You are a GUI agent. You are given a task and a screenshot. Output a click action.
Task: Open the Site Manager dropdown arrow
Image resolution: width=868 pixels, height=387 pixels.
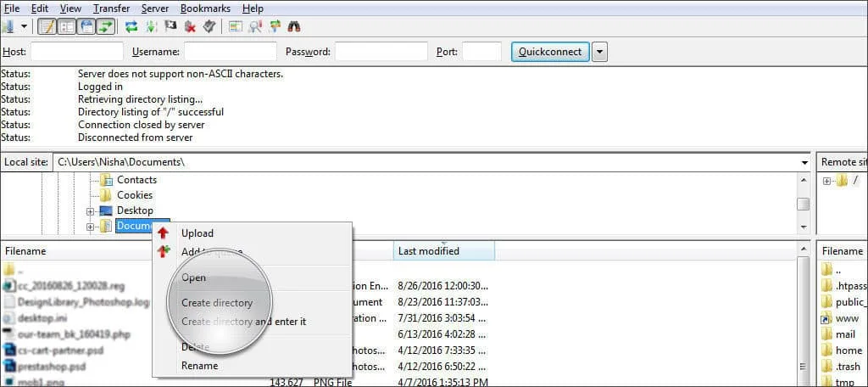click(x=24, y=26)
